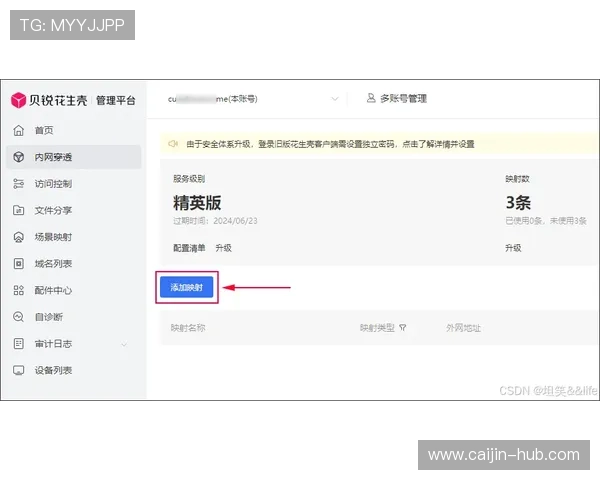The height and width of the screenshot is (480, 600).
Task: Open the account selector dropdown
Action: click(253, 99)
